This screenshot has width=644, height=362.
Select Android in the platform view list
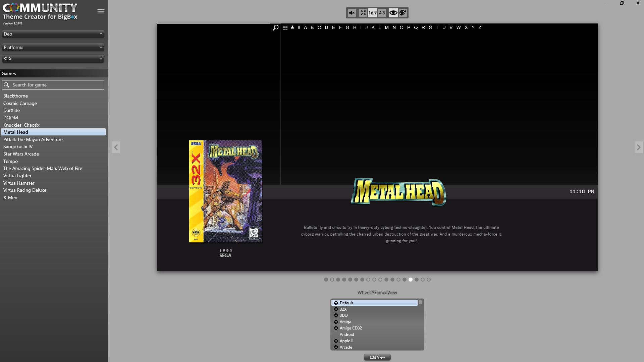coord(374,335)
